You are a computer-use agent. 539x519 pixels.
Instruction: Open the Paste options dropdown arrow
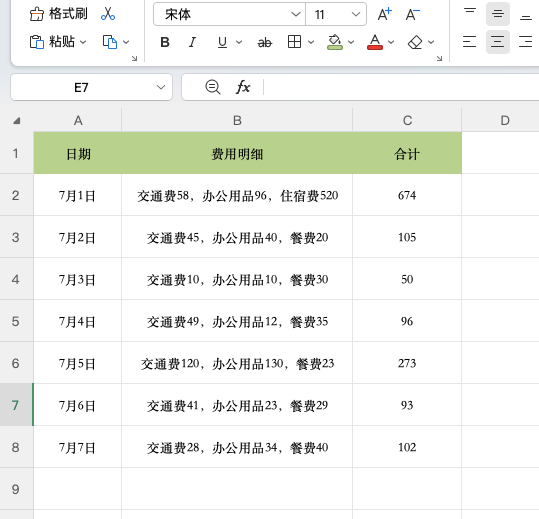(83, 42)
